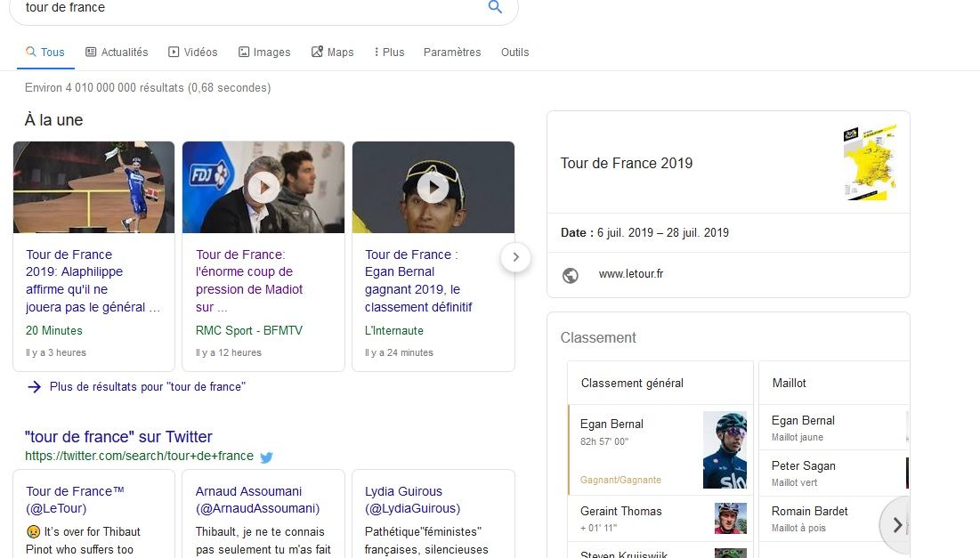Open the Madiot 'coup de pression' article
Screen dimensions: 980x558
[248, 280]
